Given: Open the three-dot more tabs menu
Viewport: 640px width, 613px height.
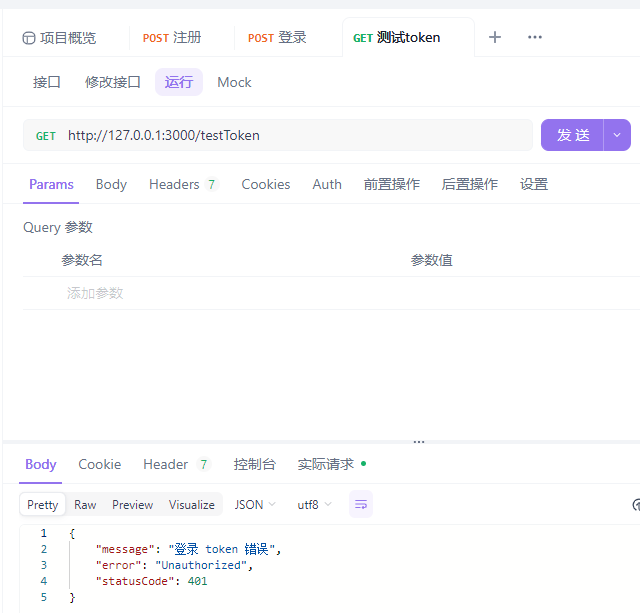Looking at the screenshot, I should [535, 37].
